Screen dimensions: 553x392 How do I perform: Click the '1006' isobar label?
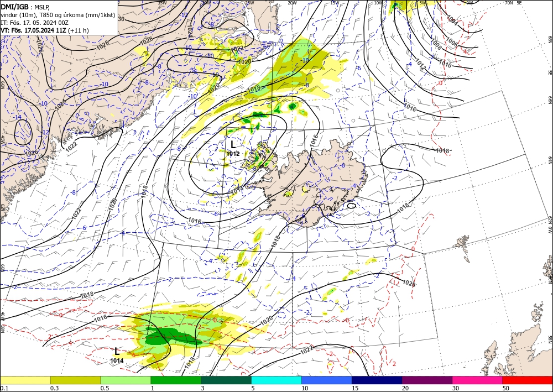(452, 41)
